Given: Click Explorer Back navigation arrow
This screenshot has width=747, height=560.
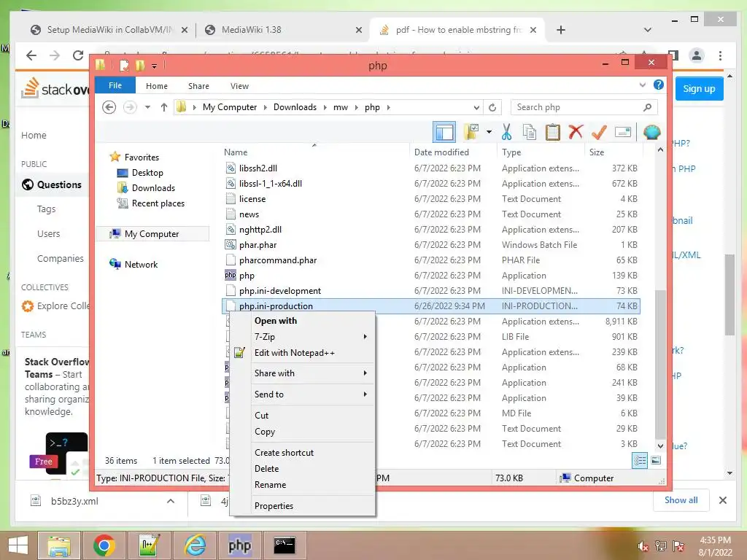Looking at the screenshot, I should click(x=109, y=107).
